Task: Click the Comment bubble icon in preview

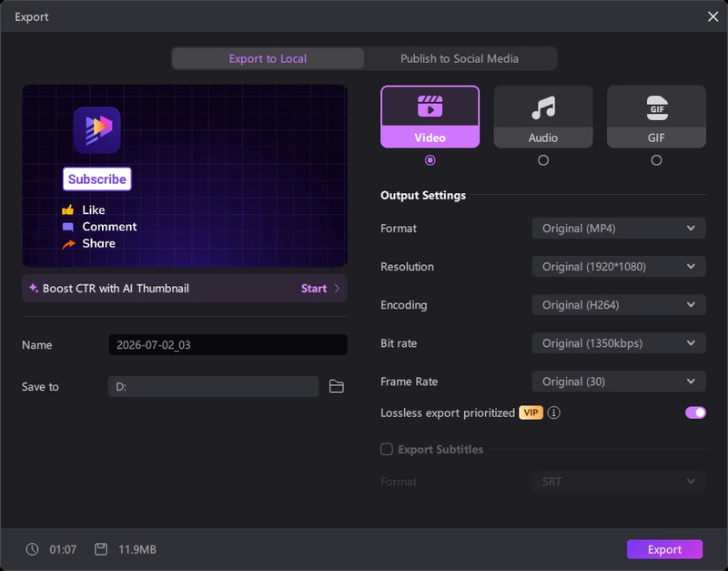Action: pyautogui.click(x=67, y=227)
